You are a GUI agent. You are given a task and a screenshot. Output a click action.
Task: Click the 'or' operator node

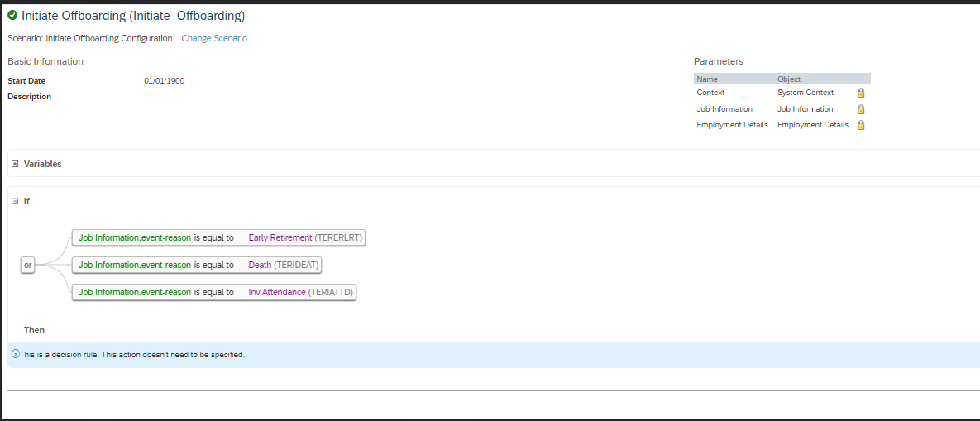27,265
